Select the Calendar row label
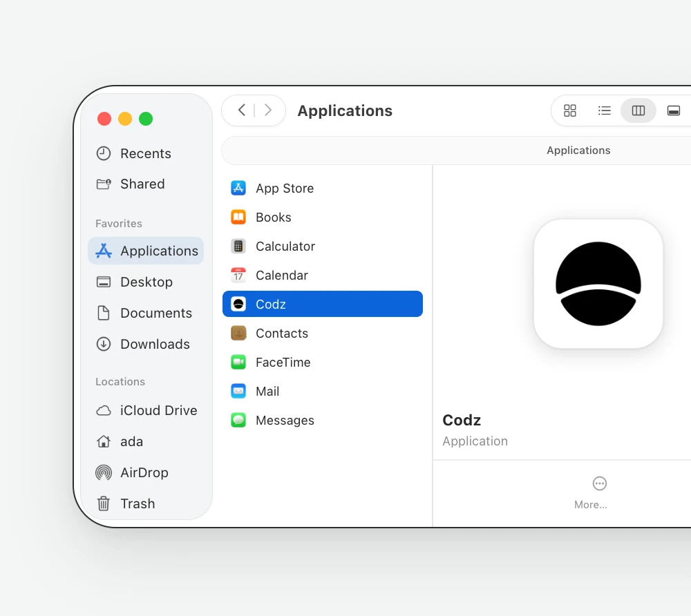The height and width of the screenshot is (616, 691). coord(282,275)
